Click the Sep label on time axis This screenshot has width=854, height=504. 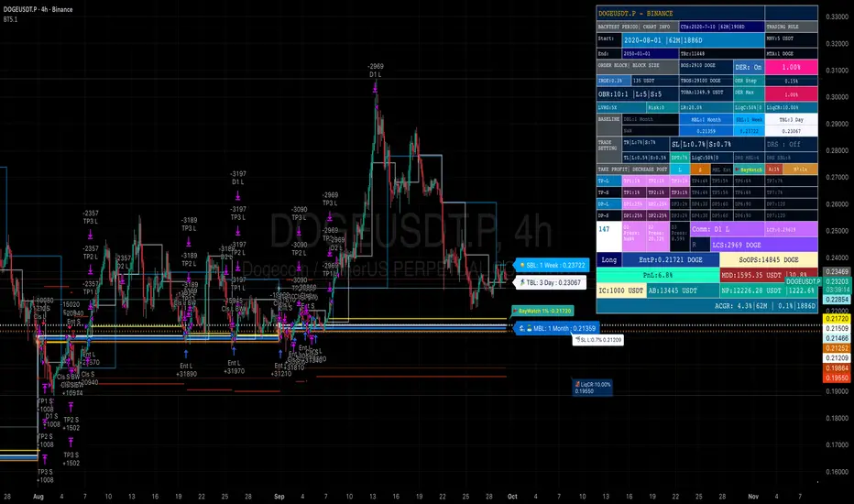coord(279,497)
